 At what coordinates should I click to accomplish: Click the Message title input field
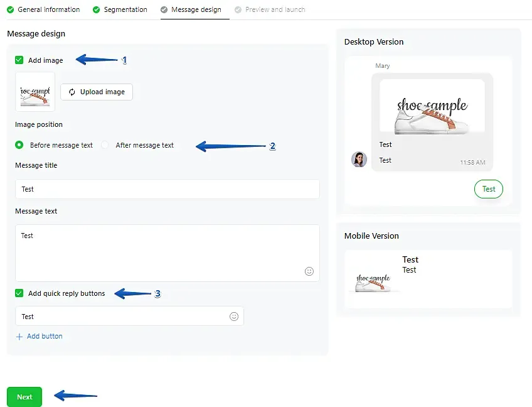click(168, 189)
